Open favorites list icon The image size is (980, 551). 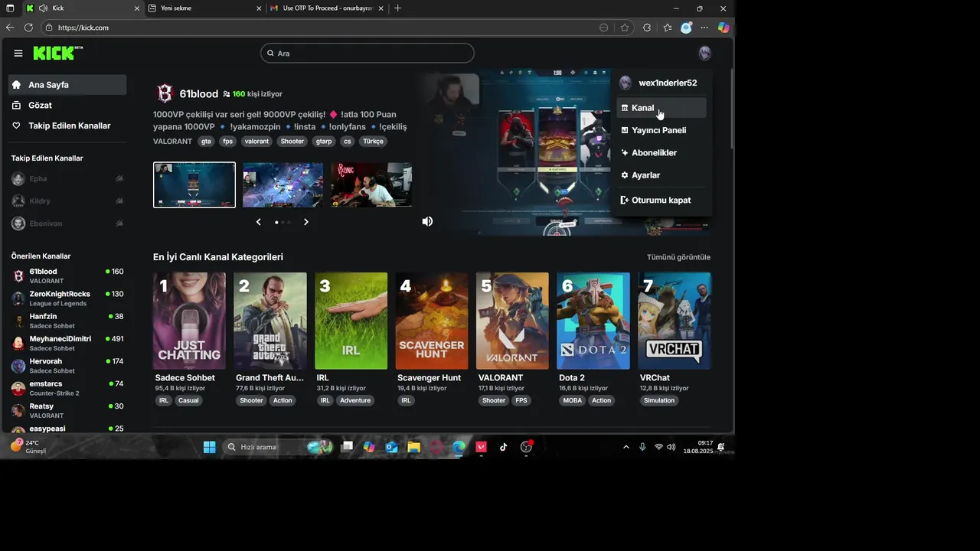pyautogui.click(x=668, y=28)
